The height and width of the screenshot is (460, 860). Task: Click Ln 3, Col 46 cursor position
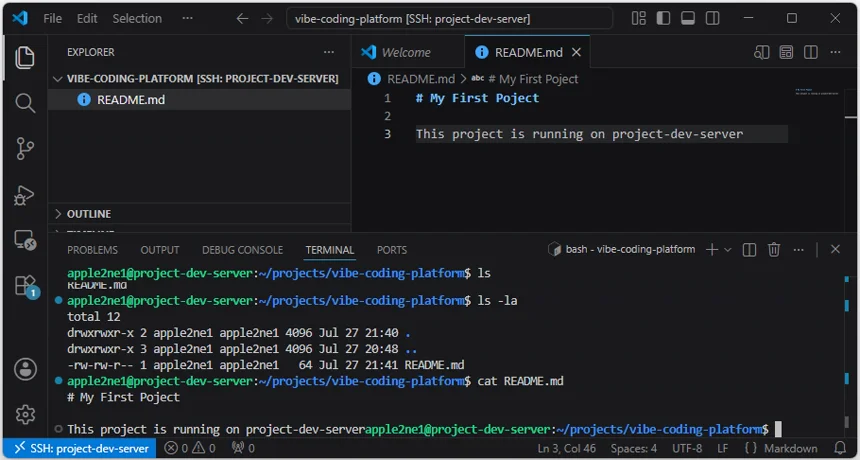click(x=567, y=448)
